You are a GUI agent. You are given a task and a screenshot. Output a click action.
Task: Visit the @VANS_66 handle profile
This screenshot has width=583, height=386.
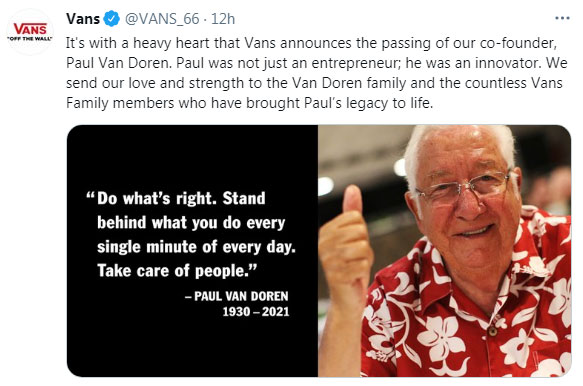[x=162, y=19]
